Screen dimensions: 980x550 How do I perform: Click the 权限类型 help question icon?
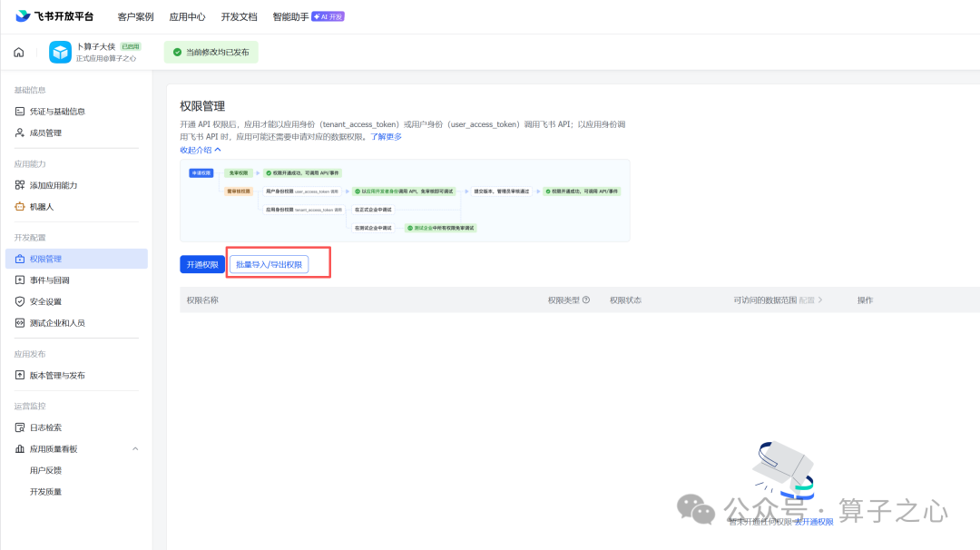(x=586, y=300)
